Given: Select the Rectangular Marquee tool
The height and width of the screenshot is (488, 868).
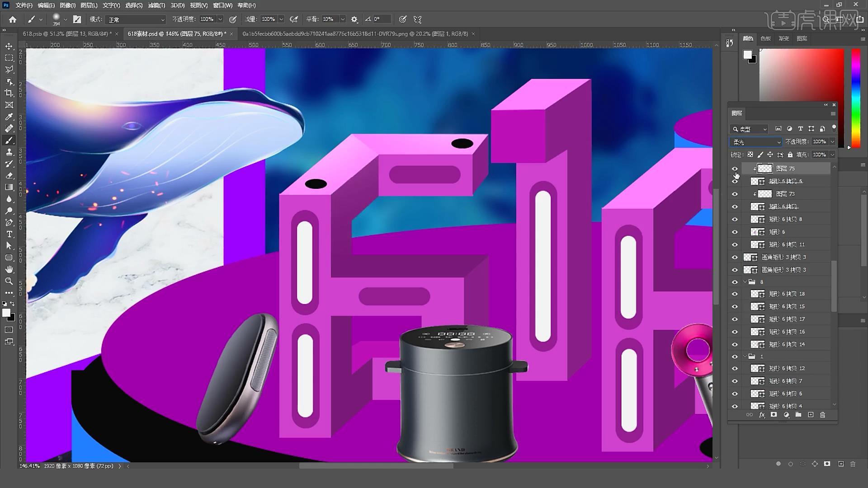Looking at the screenshot, I should (x=9, y=58).
